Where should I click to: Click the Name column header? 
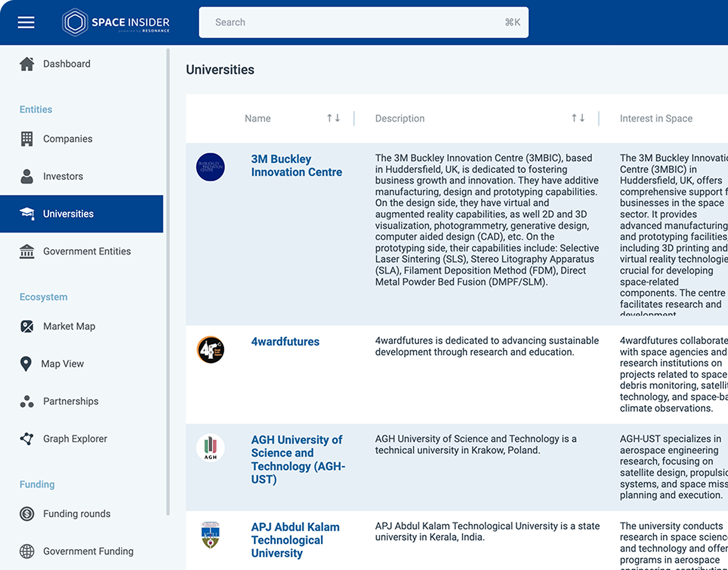pyautogui.click(x=258, y=119)
